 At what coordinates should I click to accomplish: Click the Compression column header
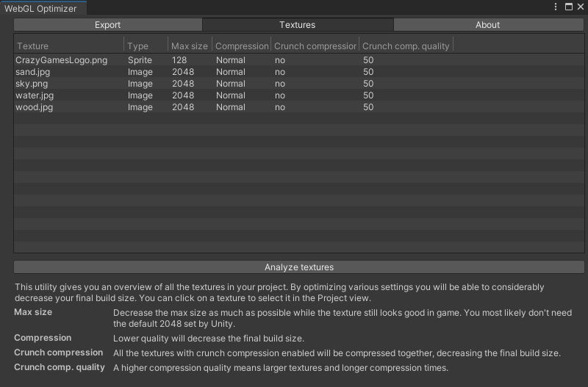pos(242,46)
